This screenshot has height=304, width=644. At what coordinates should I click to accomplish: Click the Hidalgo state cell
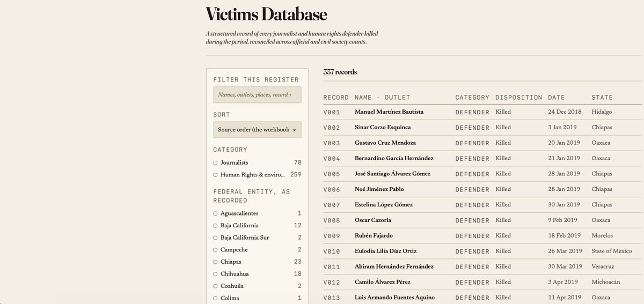pyautogui.click(x=602, y=112)
